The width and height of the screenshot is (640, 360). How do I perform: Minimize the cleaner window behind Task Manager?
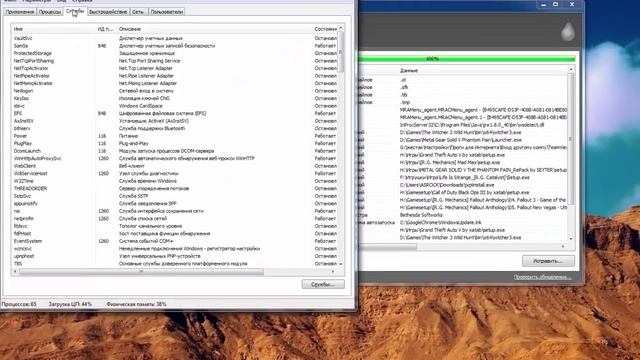pos(543,4)
